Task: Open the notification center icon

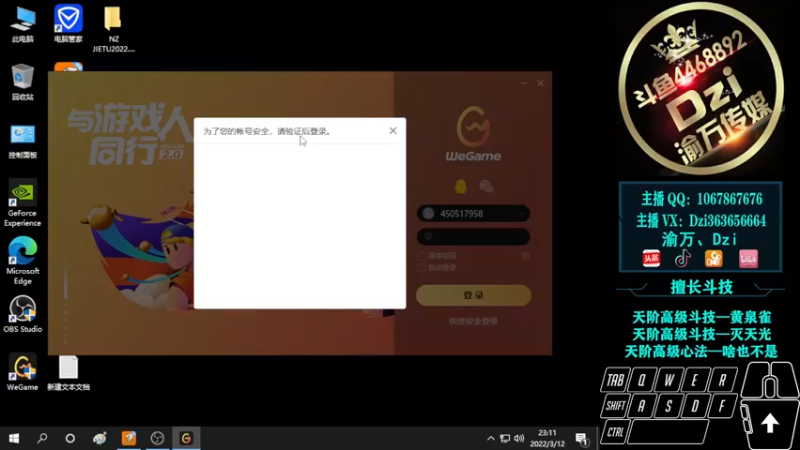Action: pyautogui.click(x=581, y=438)
